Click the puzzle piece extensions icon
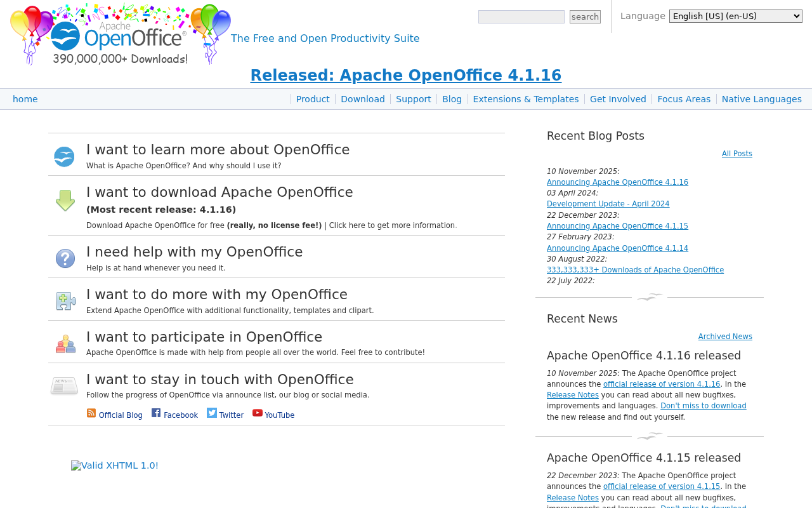Viewport: 812px width, 508px height. (x=65, y=301)
